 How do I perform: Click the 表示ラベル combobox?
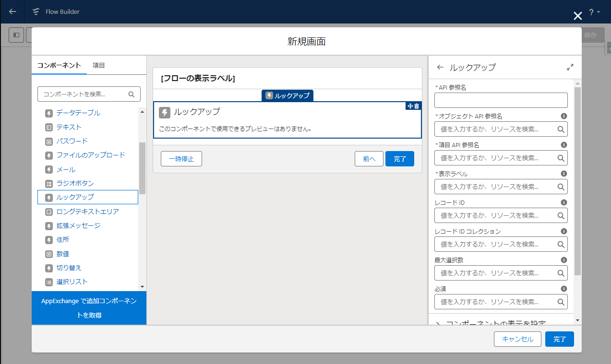point(501,187)
